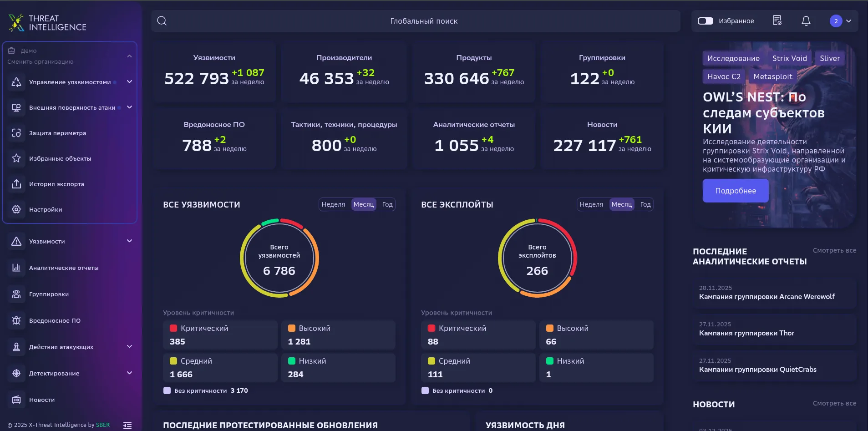Viewport: 868px width, 431px height.
Task: Expand the Управление уязвимостями submenu
Action: coord(129,82)
